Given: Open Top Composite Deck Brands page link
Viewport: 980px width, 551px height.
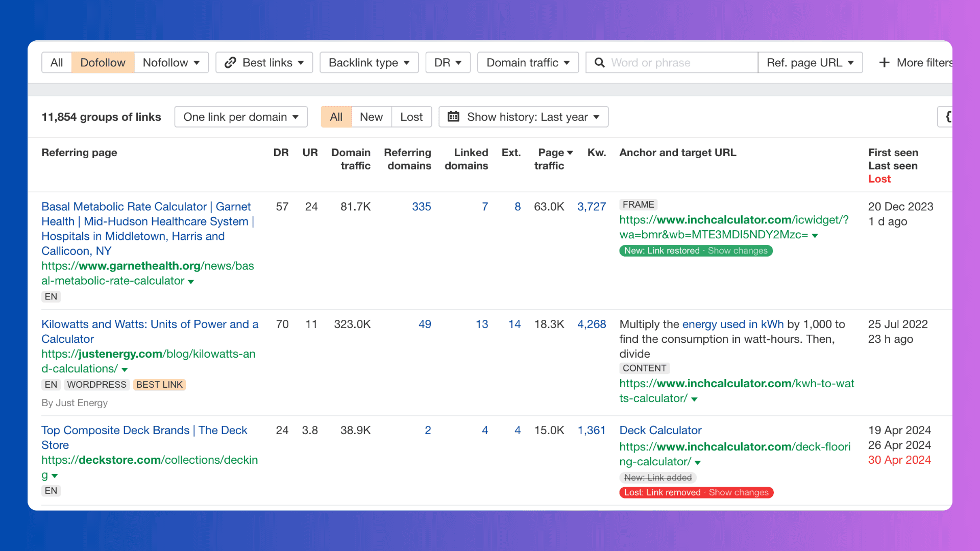Looking at the screenshot, I should (x=144, y=438).
